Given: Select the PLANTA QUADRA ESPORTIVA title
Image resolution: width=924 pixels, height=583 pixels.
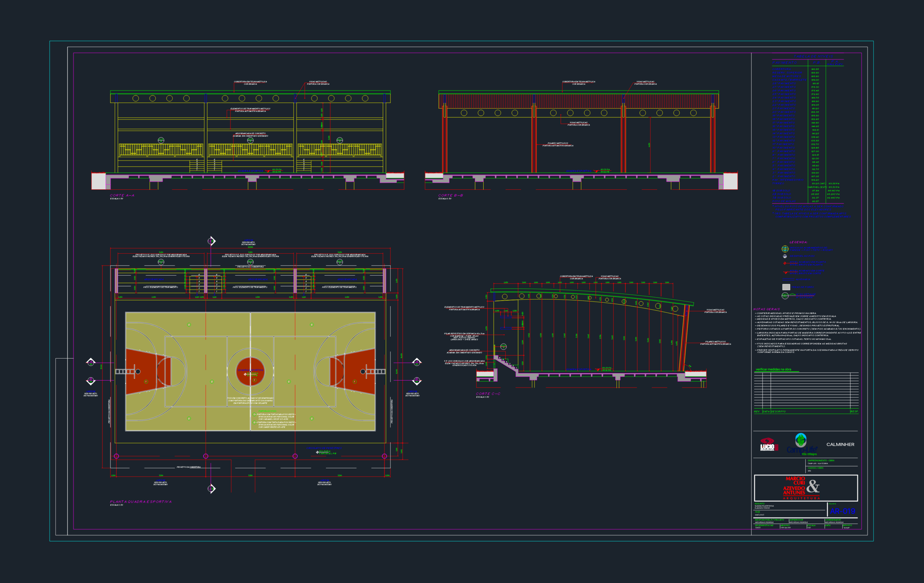Looking at the screenshot, I should coord(141,502).
